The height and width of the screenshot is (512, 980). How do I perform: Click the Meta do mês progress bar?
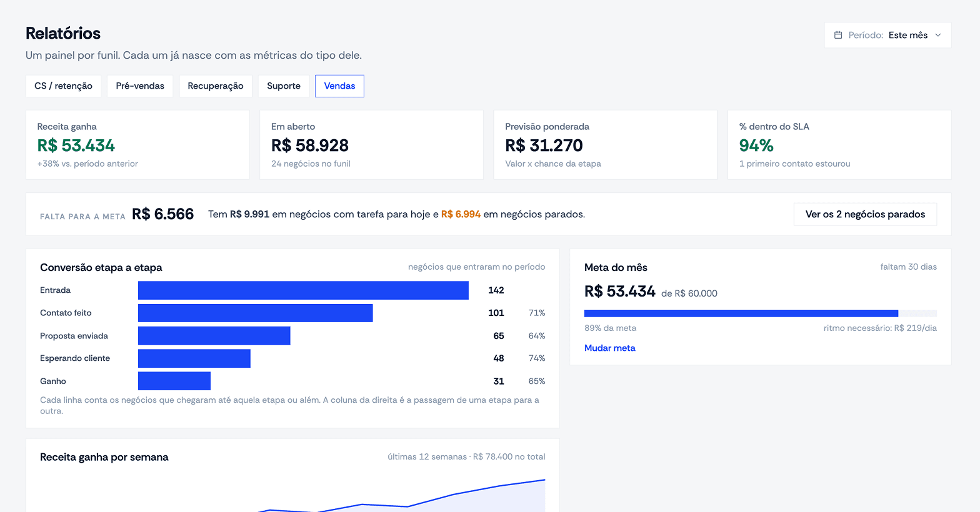click(x=761, y=313)
